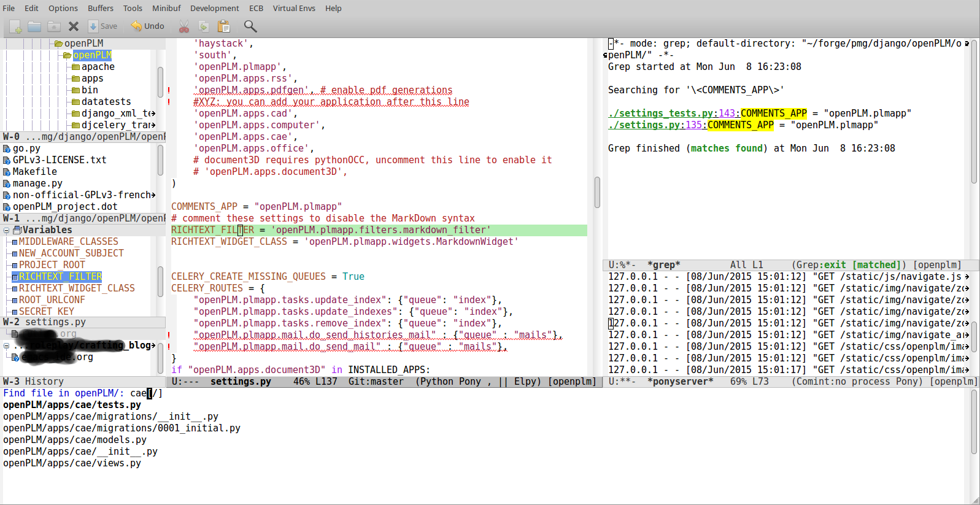Click file icon next to openPLM_project.dot
The image size is (980, 505).
coord(7,207)
